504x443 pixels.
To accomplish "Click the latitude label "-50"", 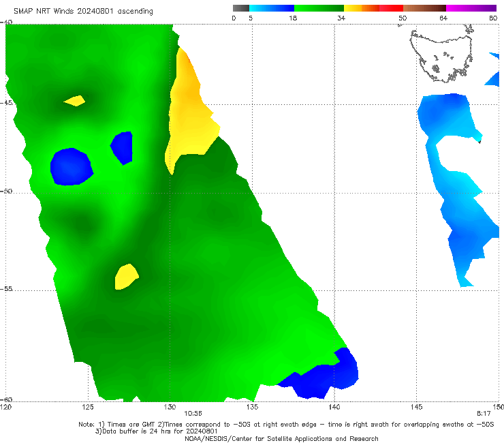I will pyautogui.click(x=6, y=191).
